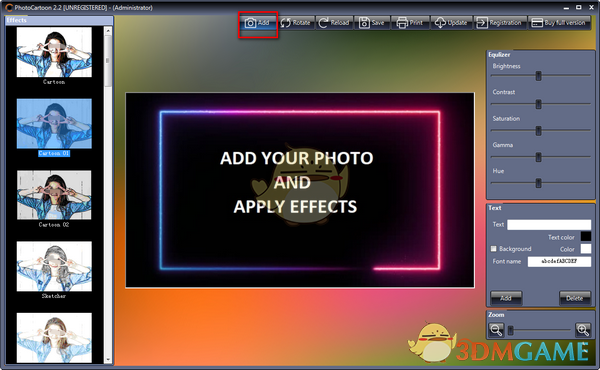Click the Hue slider handle
600x370 pixels.
tap(538, 183)
